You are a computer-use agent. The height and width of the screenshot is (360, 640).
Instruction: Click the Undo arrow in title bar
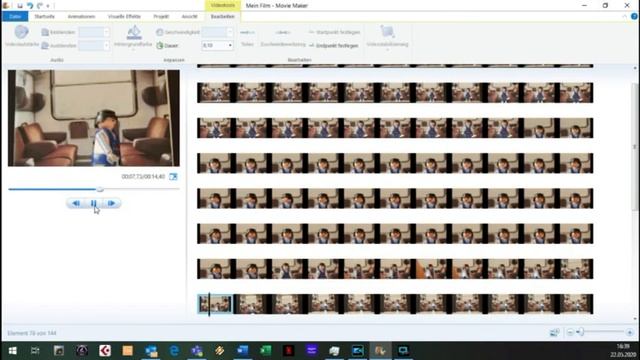(30, 6)
